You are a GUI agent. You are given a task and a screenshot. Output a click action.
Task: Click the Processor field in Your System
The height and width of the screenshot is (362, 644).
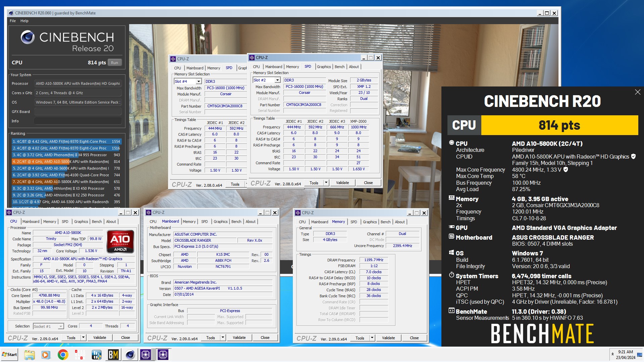[78, 83]
